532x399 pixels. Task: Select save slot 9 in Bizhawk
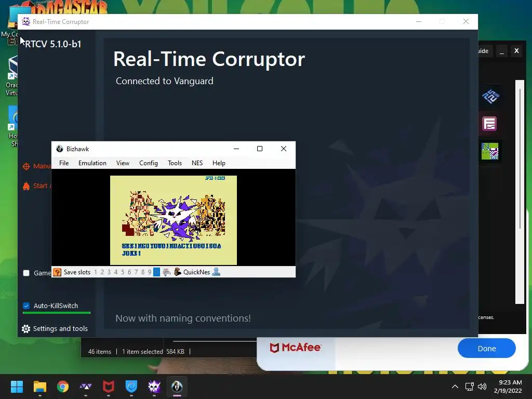pos(150,272)
